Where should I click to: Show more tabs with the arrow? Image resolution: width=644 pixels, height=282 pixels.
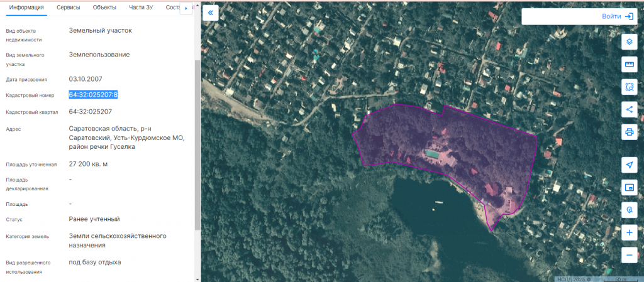pyautogui.click(x=186, y=8)
